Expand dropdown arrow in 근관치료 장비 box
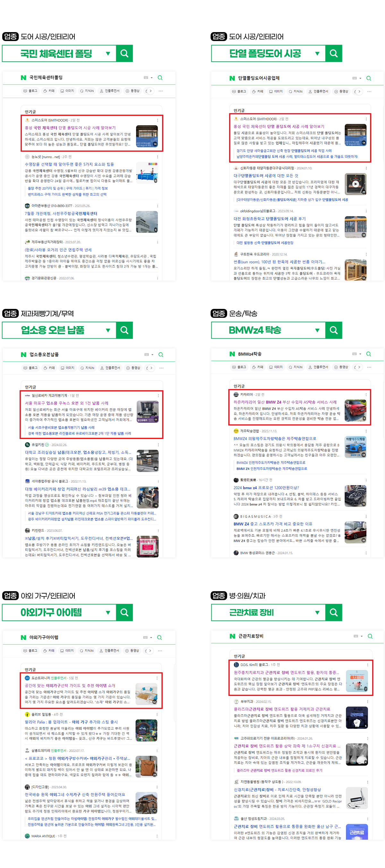Viewport: 385px width, 868px height. point(317,612)
